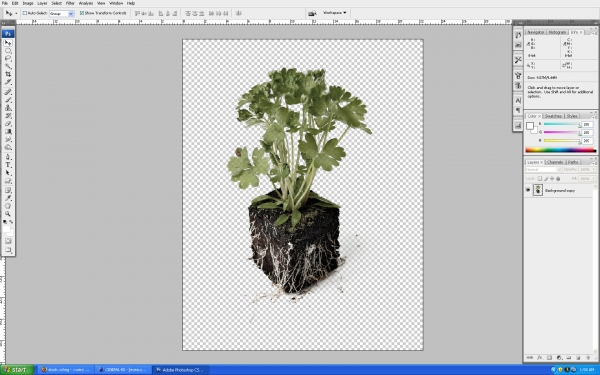Open the Paragraph panel icon in dock
Viewport: 600px width, 375px height.
click(x=518, y=110)
